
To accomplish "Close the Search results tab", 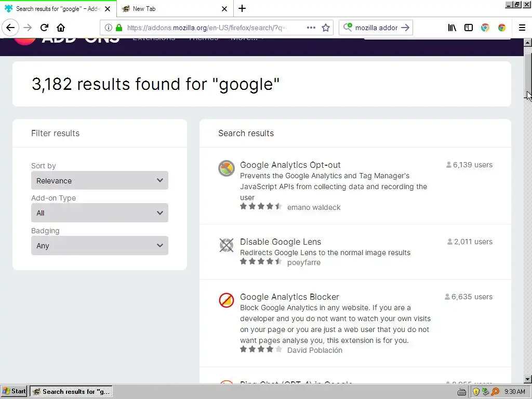I will coord(108,9).
